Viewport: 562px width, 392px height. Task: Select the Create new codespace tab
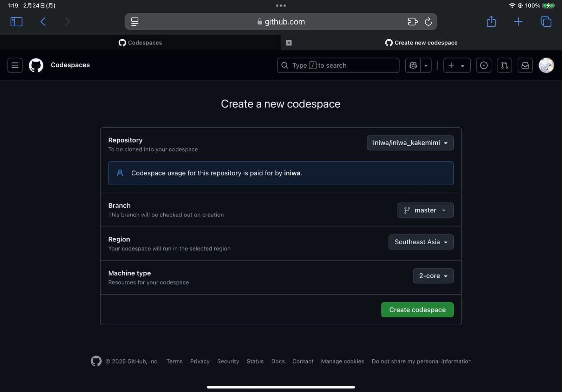tap(421, 42)
